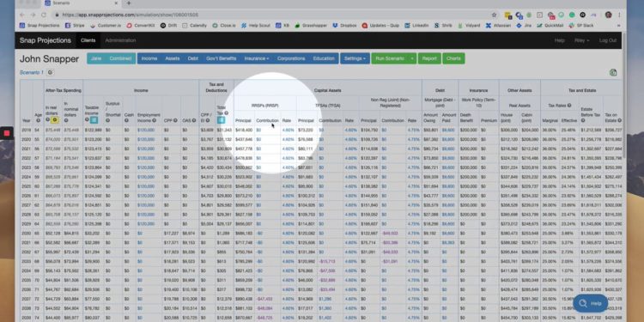Click the 2019 RRSP Rate 4.60% value

coord(288,130)
